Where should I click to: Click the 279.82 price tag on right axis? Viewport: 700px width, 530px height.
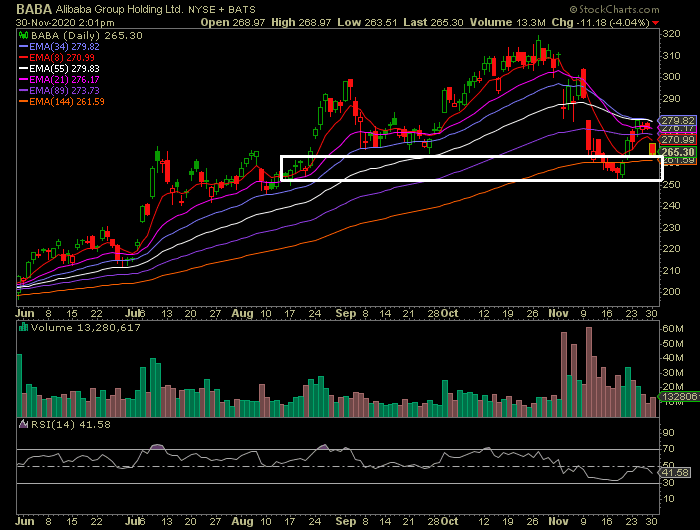(677, 120)
